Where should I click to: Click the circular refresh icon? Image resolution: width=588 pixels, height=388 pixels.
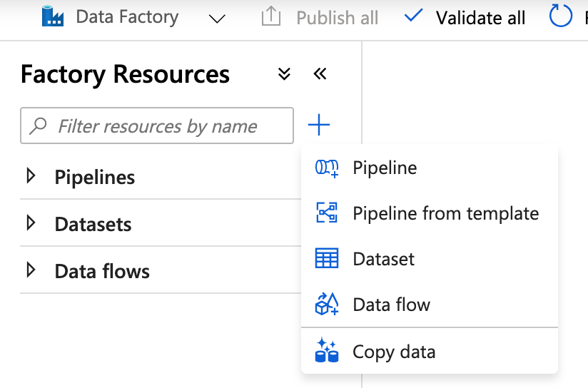pyautogui.click(x=560, y=16)
